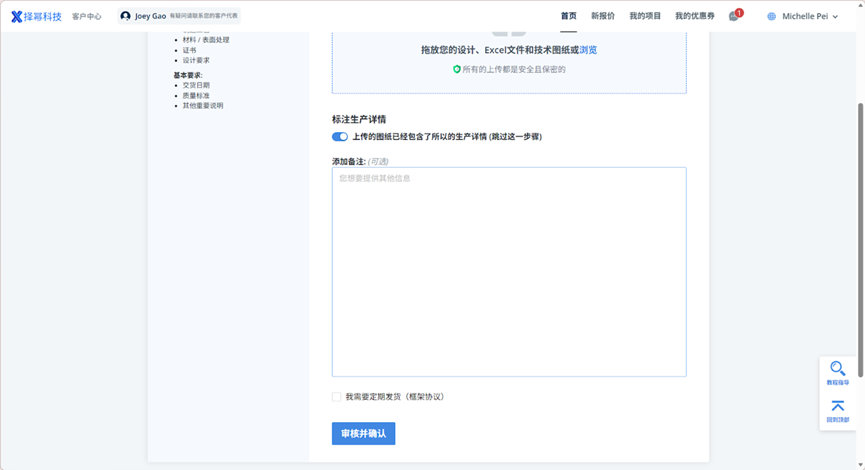Check the 我需要定期发货 (框架协议) checkbox

click(x=337, y=397)
